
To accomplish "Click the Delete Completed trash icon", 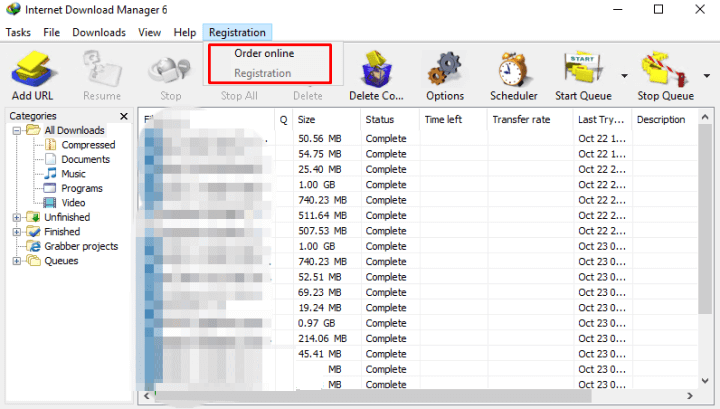I will point(377,69).
